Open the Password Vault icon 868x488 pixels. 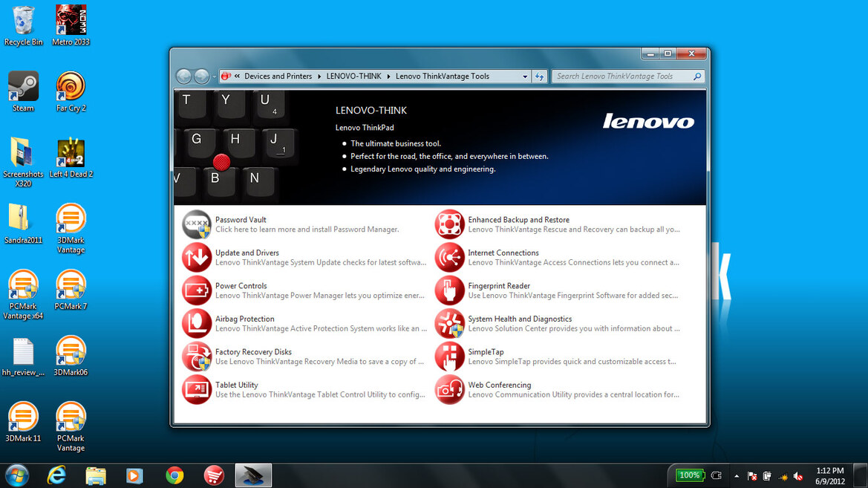click(197, 224)
